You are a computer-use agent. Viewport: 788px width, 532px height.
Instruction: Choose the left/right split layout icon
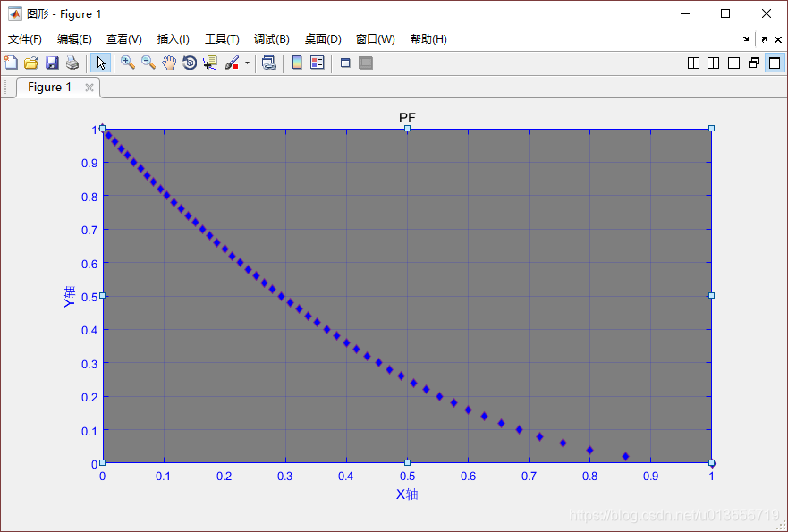[713, 63]
